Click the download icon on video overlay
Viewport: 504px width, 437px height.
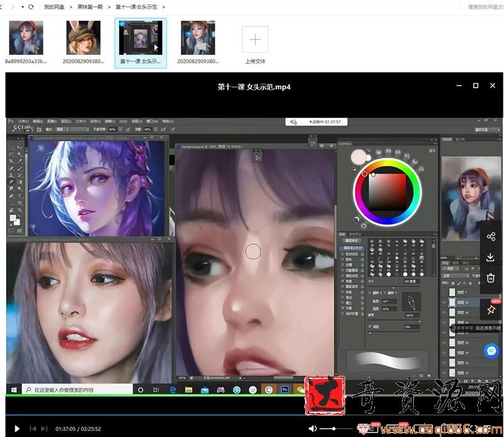(x=491, y=257)
